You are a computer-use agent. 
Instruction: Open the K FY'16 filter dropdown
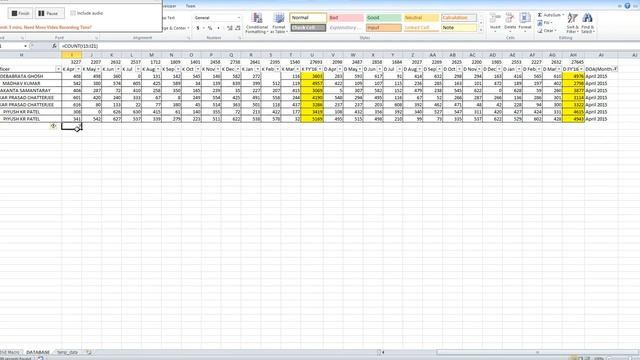[320, 69]
